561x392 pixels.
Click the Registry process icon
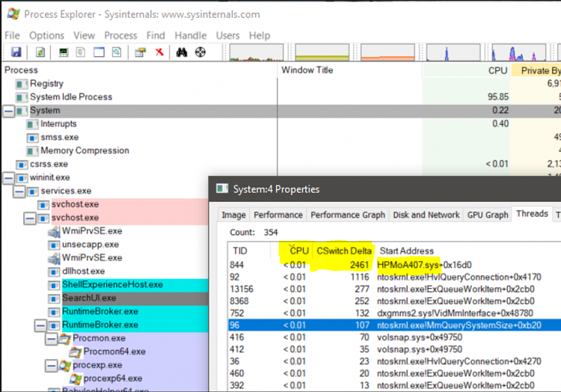click(x=22, y=84)
